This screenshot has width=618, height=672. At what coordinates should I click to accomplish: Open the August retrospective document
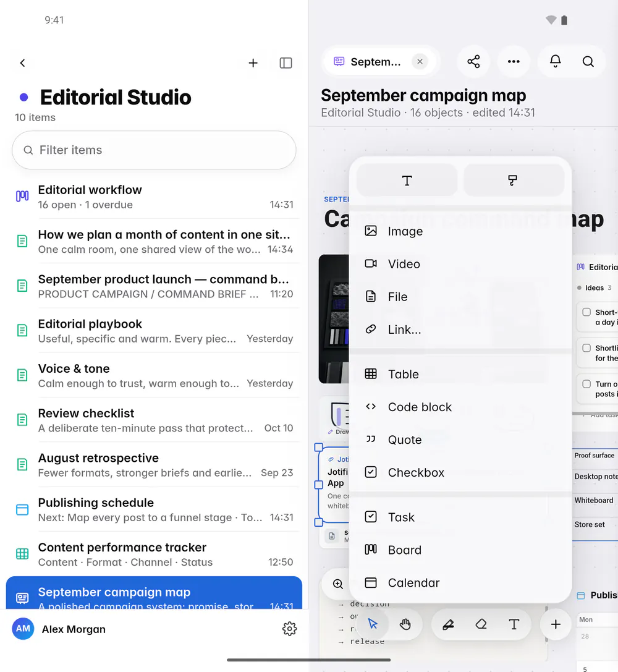(x=154, y=465)
